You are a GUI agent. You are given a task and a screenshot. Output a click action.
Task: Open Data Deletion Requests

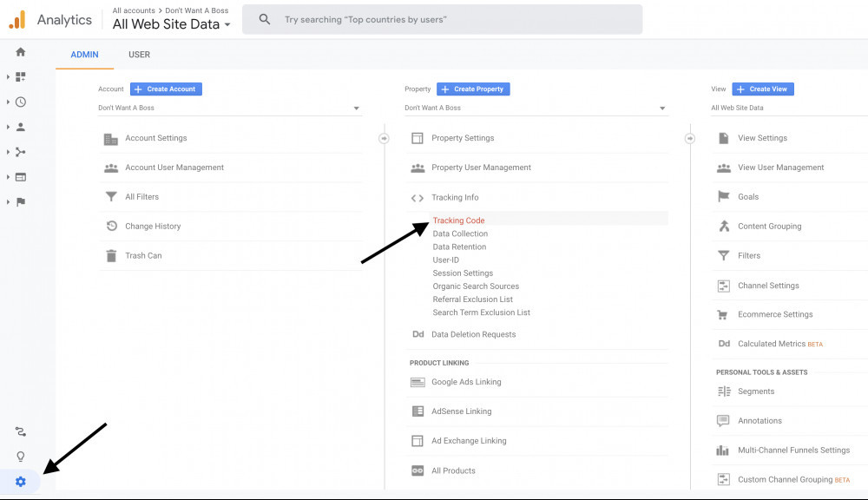473,334
